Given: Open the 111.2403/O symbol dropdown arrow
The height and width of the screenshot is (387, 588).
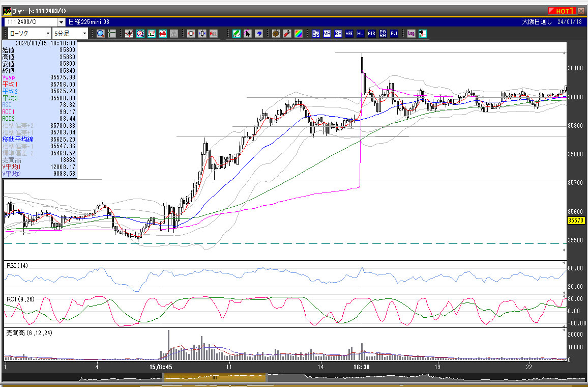Looking at the screenshot, I should click(61, 22).
